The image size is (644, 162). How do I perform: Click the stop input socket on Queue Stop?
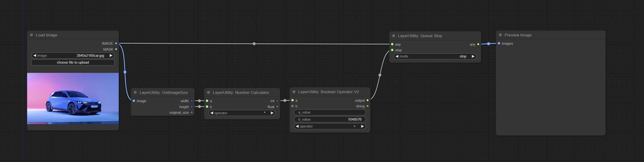point(392,50)
